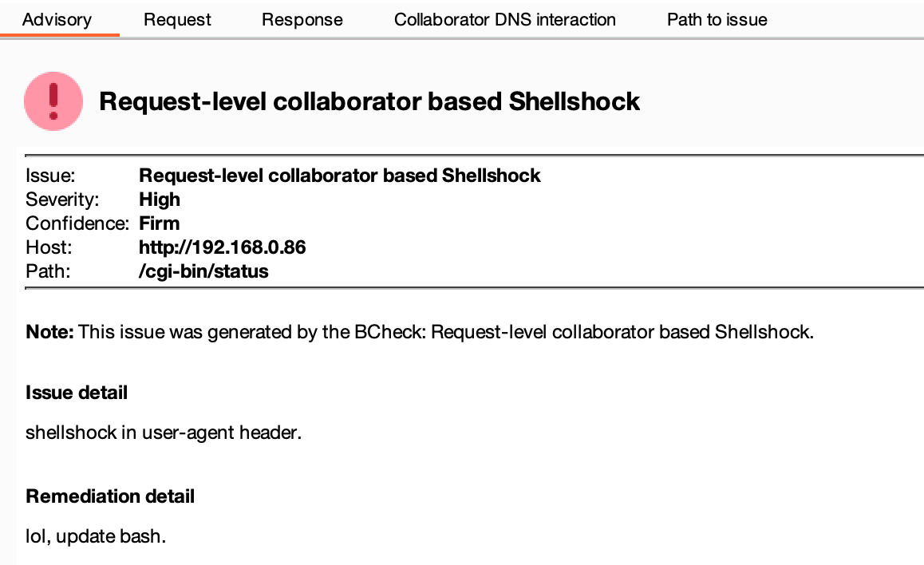Viewport: 924px width, 565px height.
Task: Click the /cgi-bin/status path value
Action: click(203, 271)
